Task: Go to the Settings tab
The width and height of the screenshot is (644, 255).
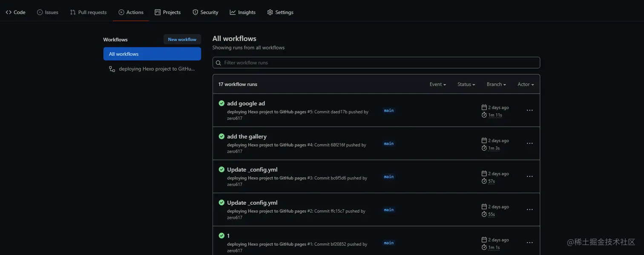Action: point(280,12)
